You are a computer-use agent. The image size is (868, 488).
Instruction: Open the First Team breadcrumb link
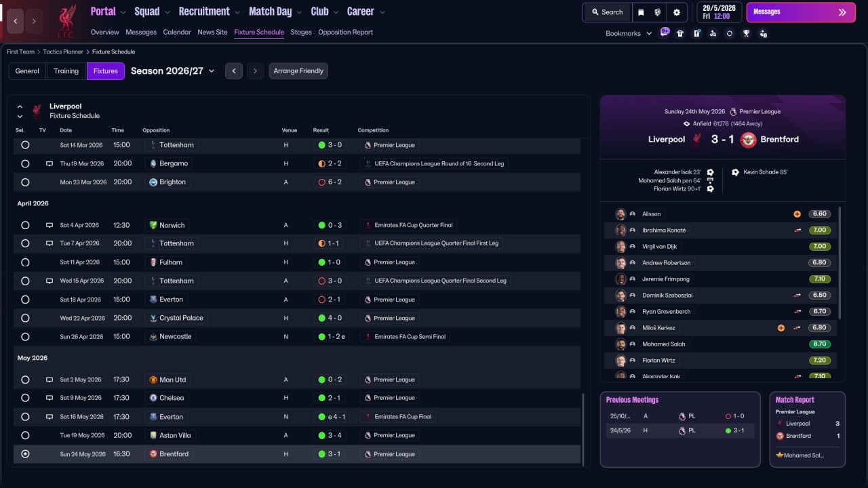20,52
